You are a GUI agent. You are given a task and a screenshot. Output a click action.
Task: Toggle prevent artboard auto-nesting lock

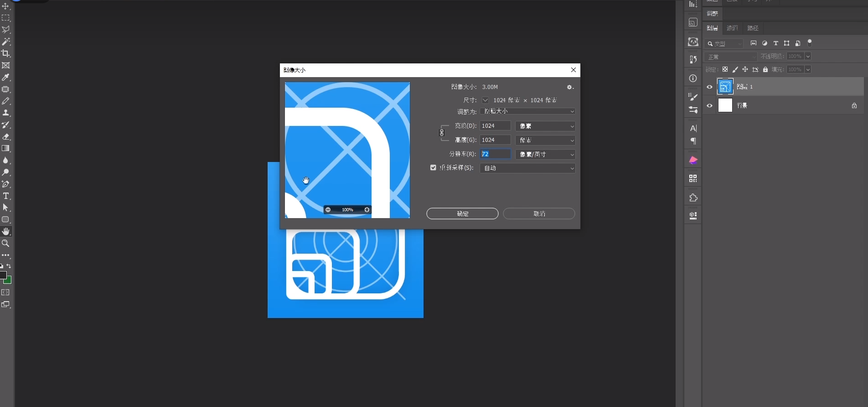click(x=755, y=69)
